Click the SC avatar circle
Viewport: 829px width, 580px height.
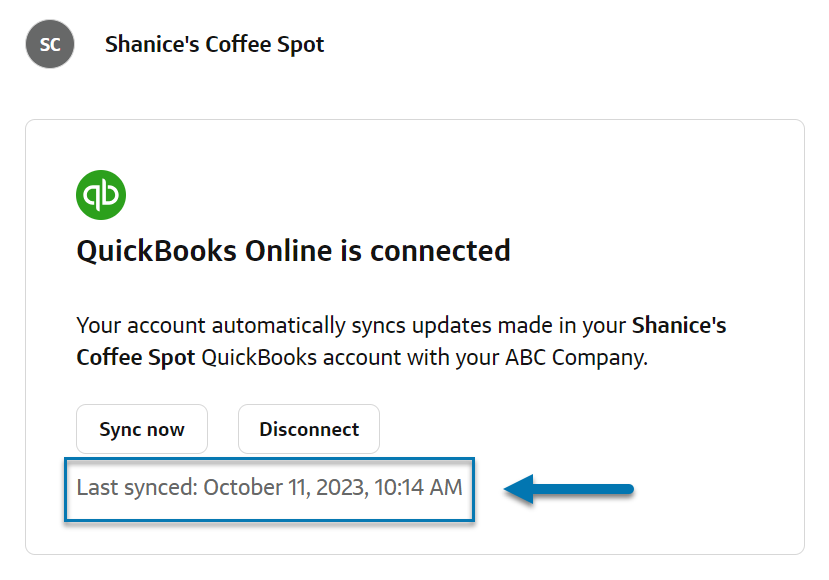point(50,45)
